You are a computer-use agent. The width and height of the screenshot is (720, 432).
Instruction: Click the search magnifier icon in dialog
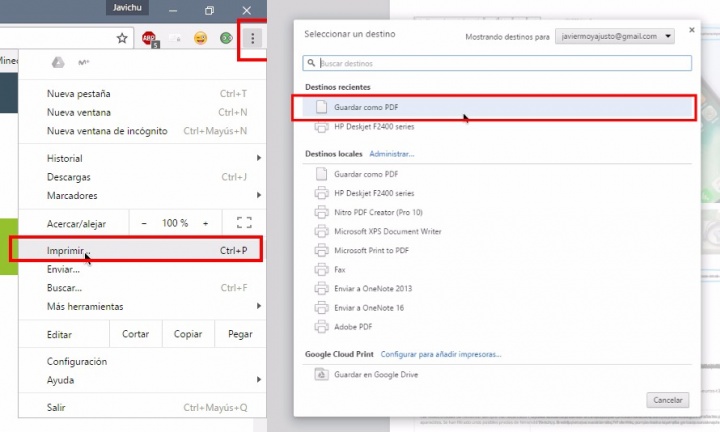pos(311,63)
